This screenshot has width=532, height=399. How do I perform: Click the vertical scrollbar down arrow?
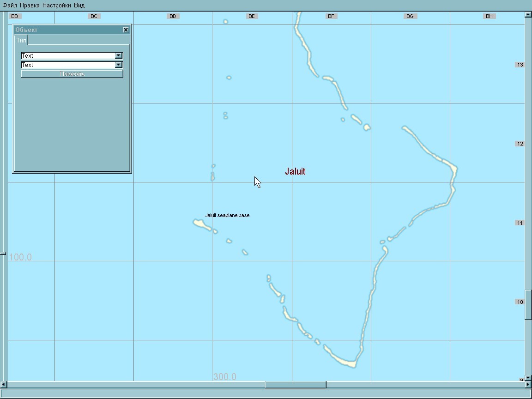pos(528,378)
